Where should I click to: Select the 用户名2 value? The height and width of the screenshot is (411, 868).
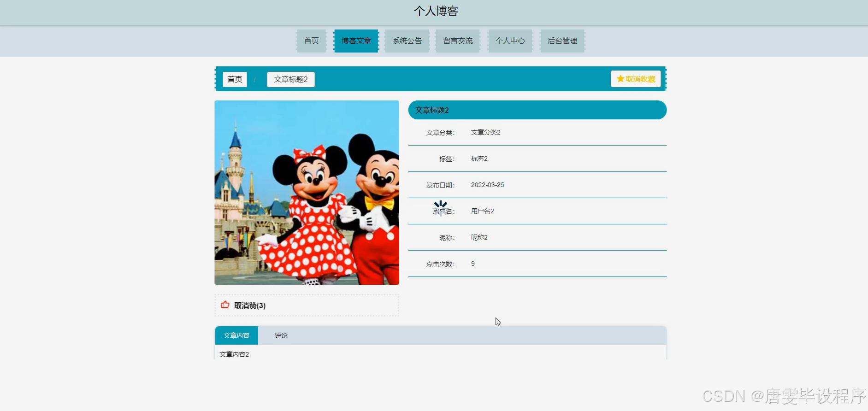(482, 211)
